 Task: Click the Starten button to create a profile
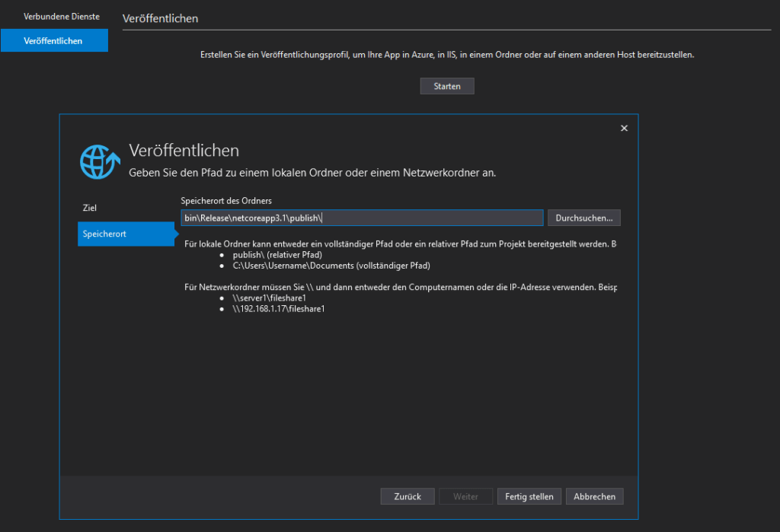(x=446, y=85)
